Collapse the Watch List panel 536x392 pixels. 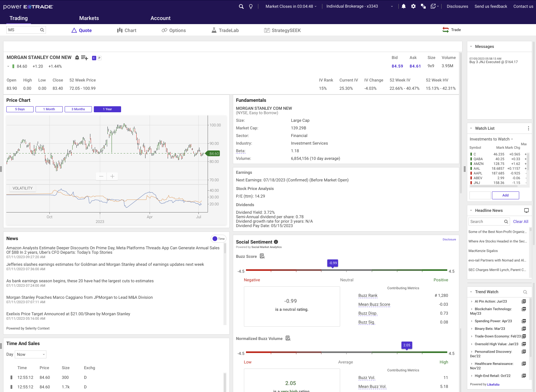pyautogui.click(x=471, y=128)
